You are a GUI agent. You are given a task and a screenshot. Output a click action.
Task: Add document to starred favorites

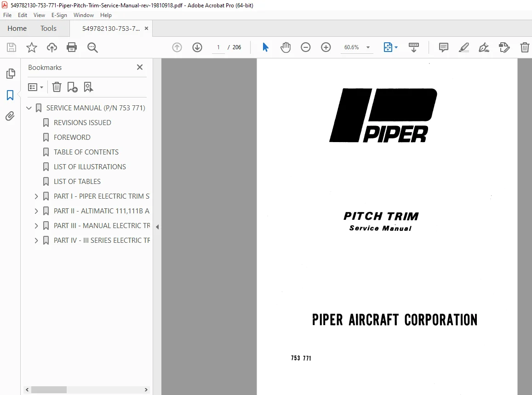(32, 47)
